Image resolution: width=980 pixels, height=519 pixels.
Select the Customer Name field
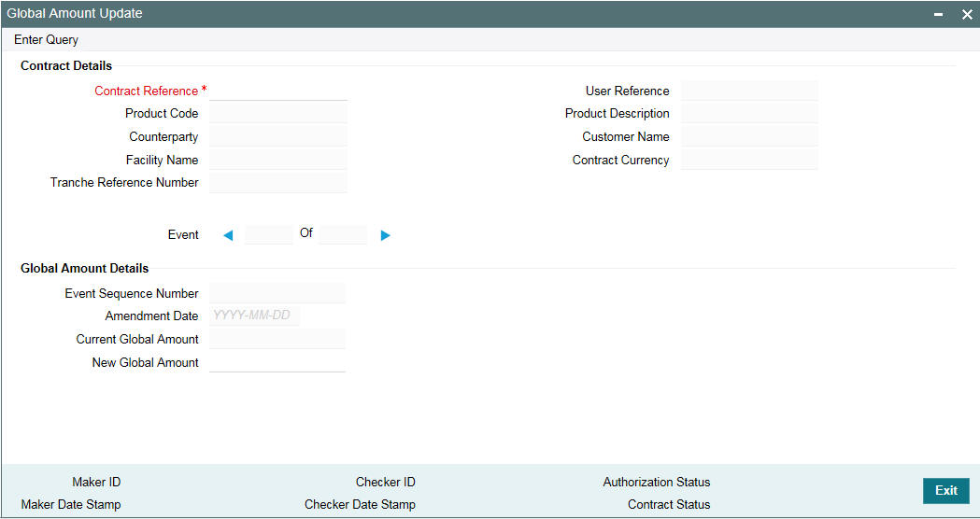[749, 137]
